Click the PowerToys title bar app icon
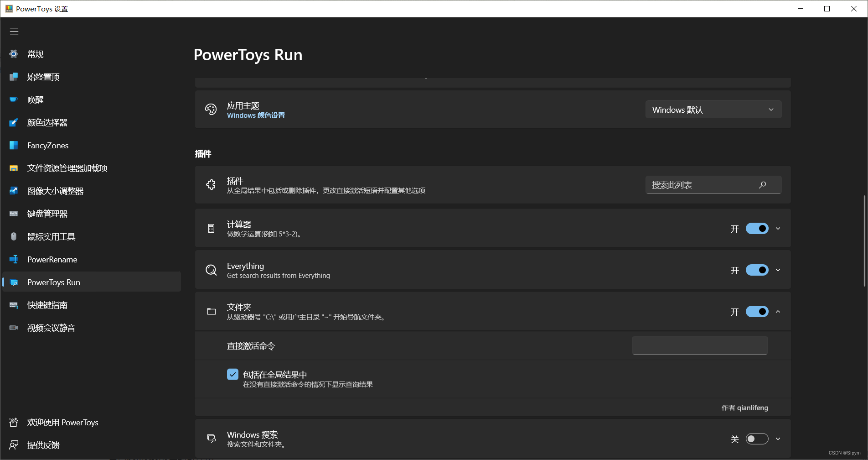The height and width of the screenshot is (460, 868). click(x=9, y=9)
